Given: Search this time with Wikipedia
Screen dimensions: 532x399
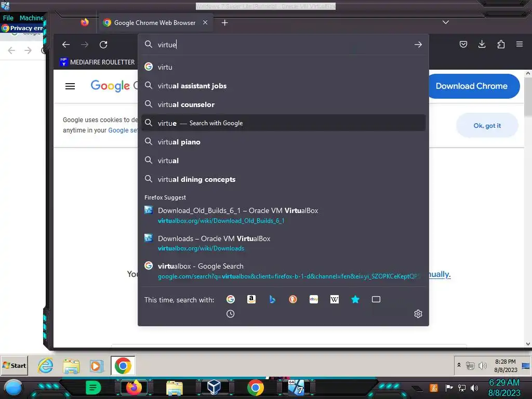Looking at the screenshot, I should (335, 299).
